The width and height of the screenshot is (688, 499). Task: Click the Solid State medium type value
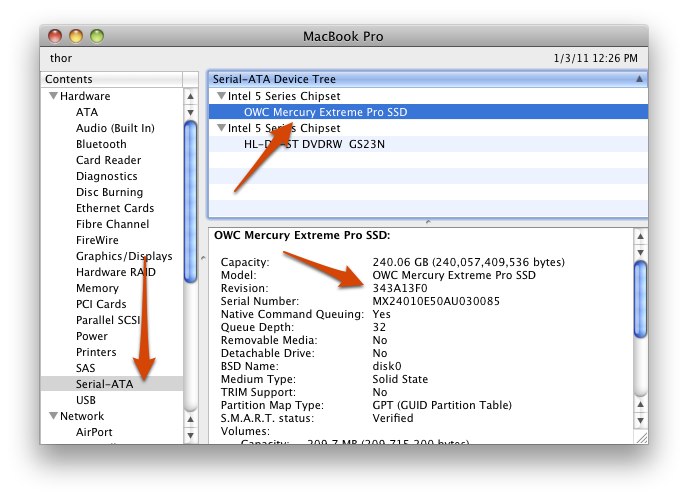(400, 379)
